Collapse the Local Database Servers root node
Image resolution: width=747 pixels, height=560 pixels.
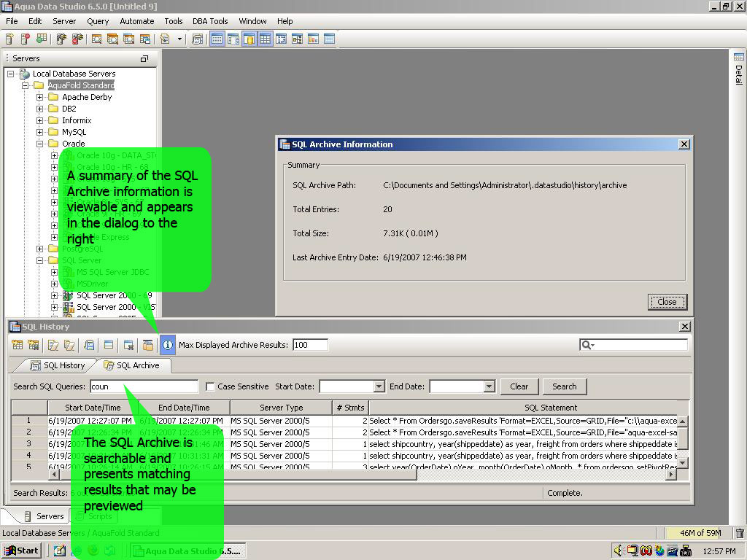(10, 74)
